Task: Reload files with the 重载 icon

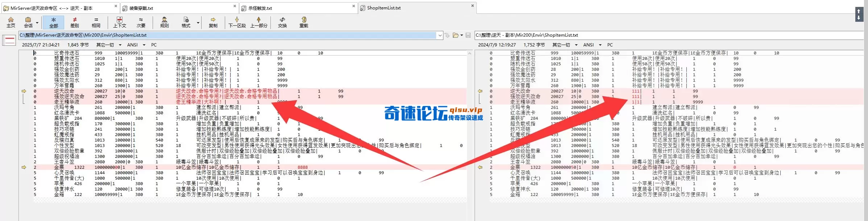Action: coord(304,22)
